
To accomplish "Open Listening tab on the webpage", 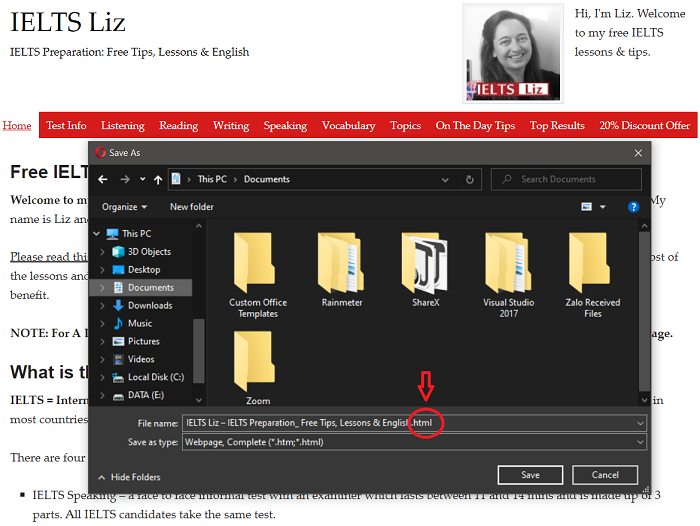I will click(x=123, y=125).
